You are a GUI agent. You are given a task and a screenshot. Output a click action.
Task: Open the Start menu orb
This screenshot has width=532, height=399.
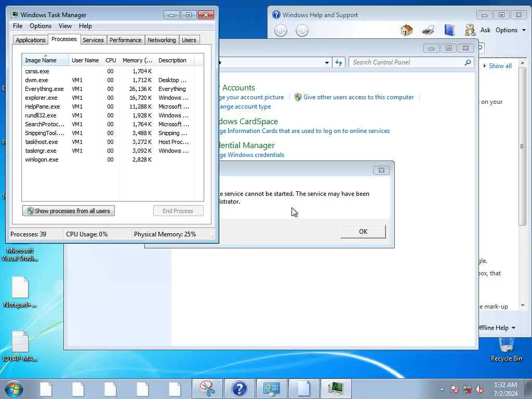pyautogui.click(x=14, y=389)
